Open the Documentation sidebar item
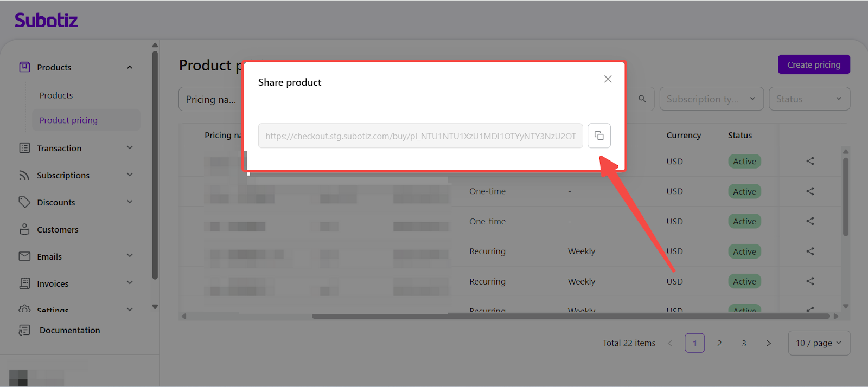Viewport: 868px width, 387px height. [69, 330]
